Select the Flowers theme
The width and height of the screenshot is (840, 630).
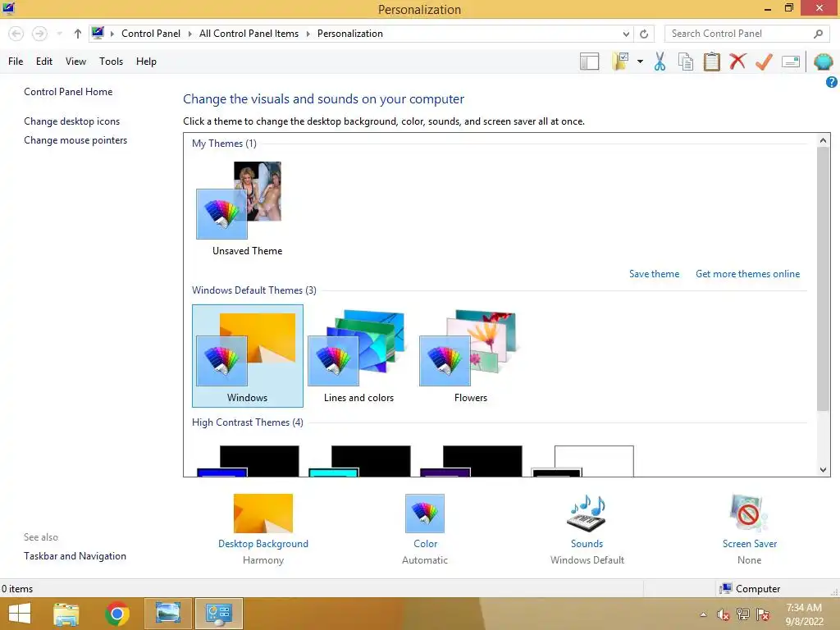(470, 356)
